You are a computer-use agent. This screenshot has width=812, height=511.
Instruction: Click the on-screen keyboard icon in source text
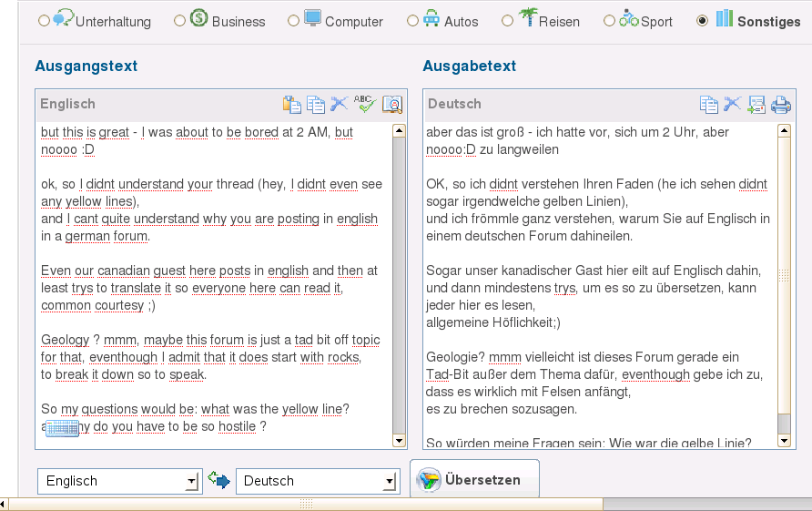[x=62, y=428]
